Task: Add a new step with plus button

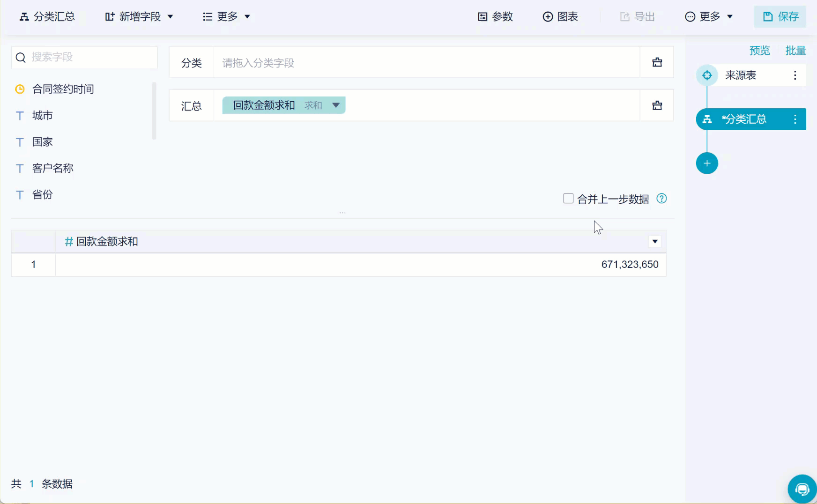Action: (707, 163)
